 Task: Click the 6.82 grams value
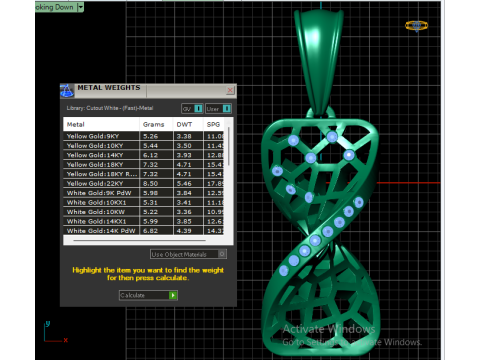click(x=150, y=231)
